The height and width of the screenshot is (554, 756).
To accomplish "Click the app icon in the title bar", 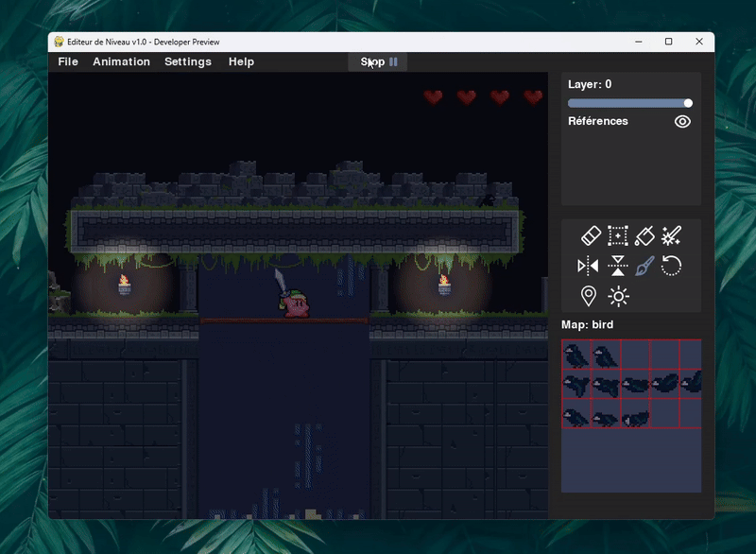I will (59, 42).
